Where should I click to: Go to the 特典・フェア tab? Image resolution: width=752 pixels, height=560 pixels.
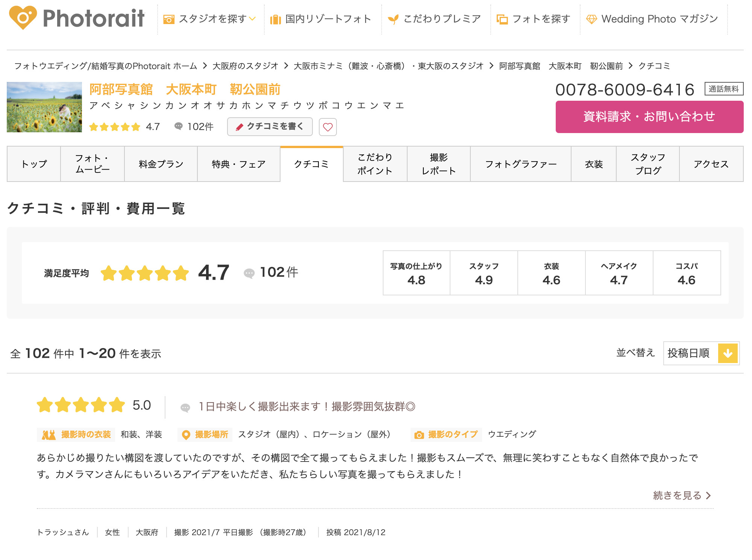click(x=238, y=164)
